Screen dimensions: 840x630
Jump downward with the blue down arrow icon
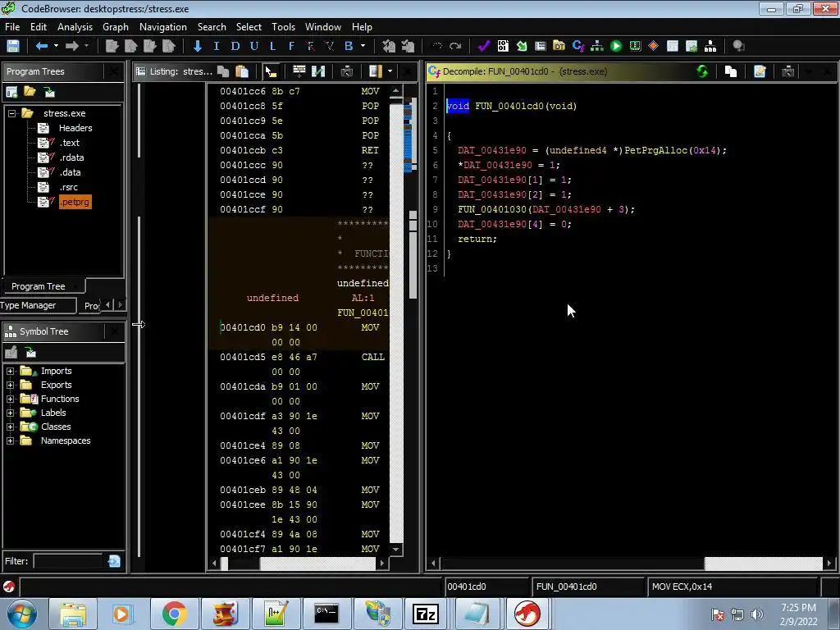pos(197,46)
